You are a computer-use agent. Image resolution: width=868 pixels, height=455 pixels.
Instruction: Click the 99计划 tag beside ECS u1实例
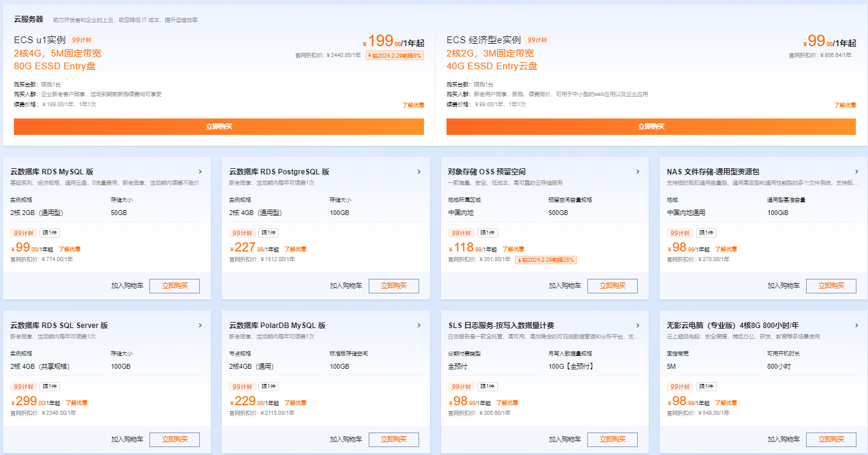click(81, 40)
